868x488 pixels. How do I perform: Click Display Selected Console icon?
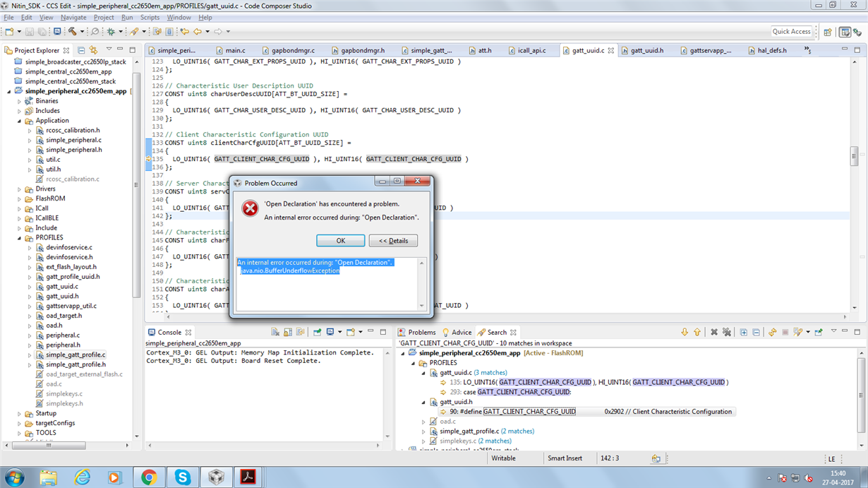330,332
